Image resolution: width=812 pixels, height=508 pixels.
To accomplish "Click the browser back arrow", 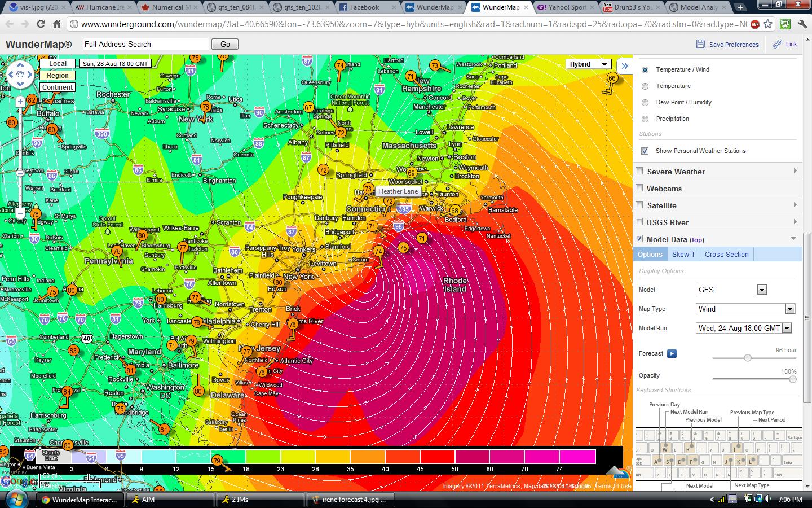I will [x=9, y=24].
